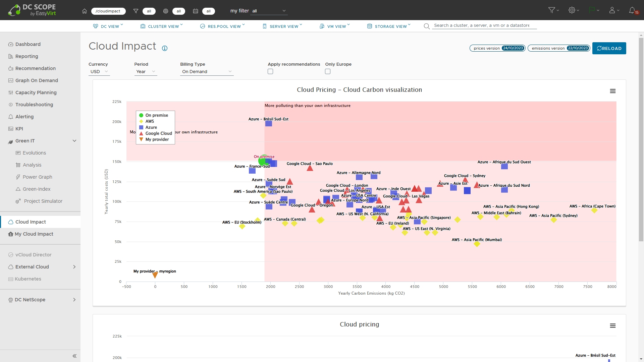The height and width of the screenshot is (362, 644).
Task: Open the my filter dropdown
Action: click(x=269, y=11)
